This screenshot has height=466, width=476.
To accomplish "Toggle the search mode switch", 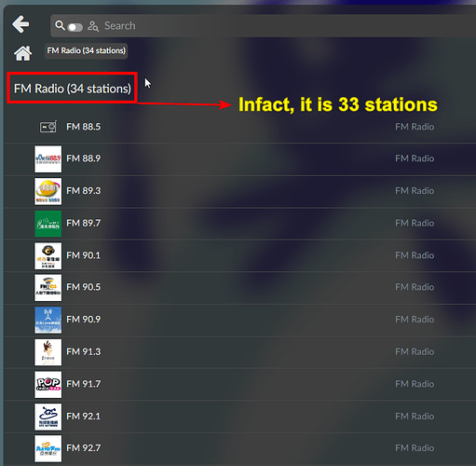I will coord(75,27).
